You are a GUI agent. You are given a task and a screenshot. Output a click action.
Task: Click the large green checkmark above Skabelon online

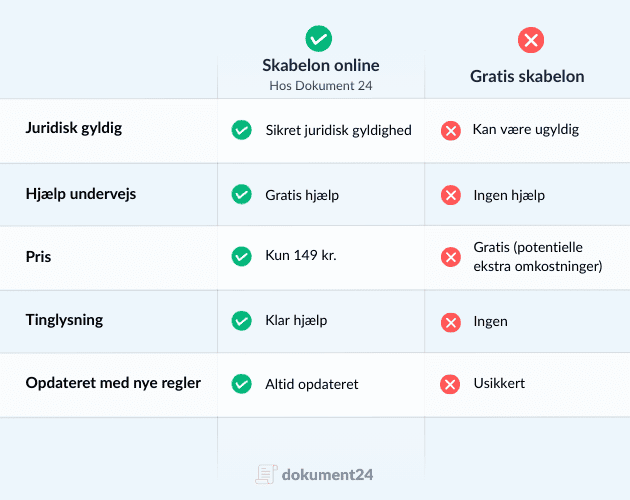tap(319, 39)
